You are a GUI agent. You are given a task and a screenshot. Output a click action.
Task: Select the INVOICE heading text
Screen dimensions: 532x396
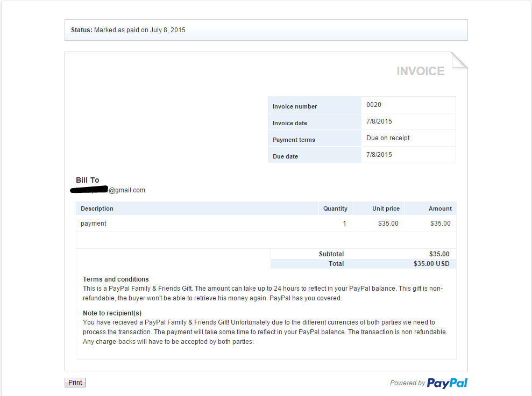coord(420,71)
